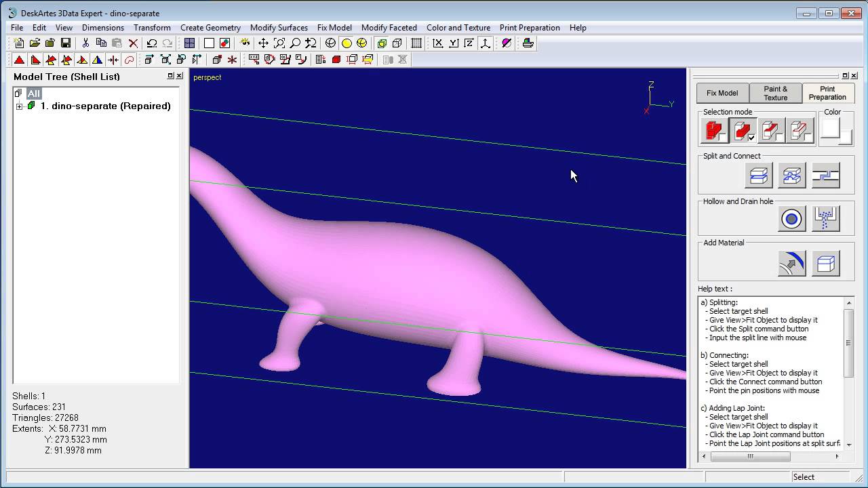Enable the first fully-red selection mode
Image resolution: width=868 pixels, height=488 pixels.
click(x=714, y=130)
